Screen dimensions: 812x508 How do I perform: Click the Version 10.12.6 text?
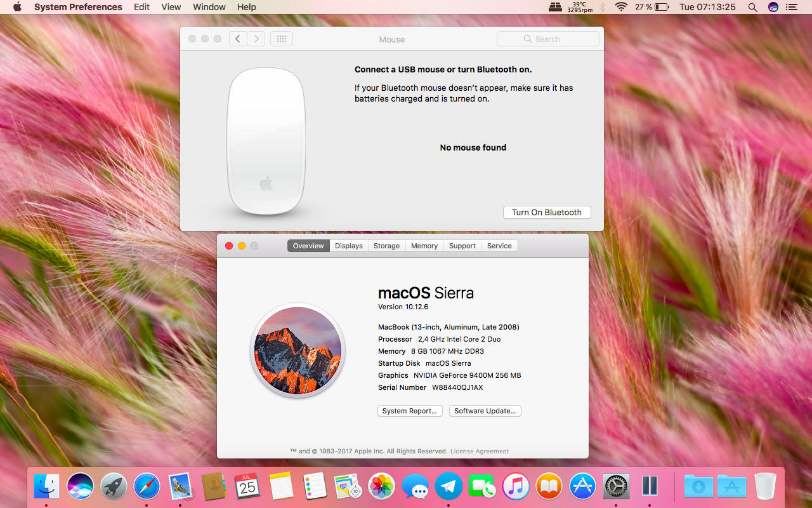403,307
